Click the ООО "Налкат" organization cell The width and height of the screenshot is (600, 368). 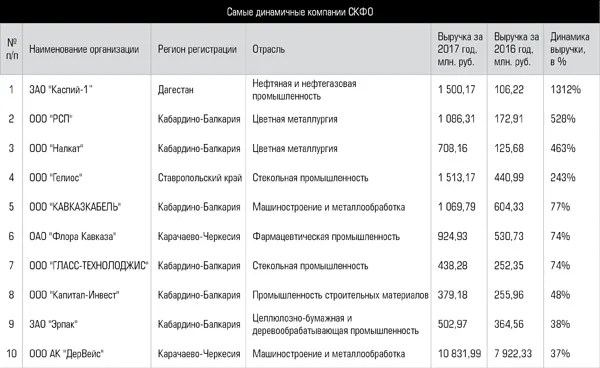tap(56, 148)
